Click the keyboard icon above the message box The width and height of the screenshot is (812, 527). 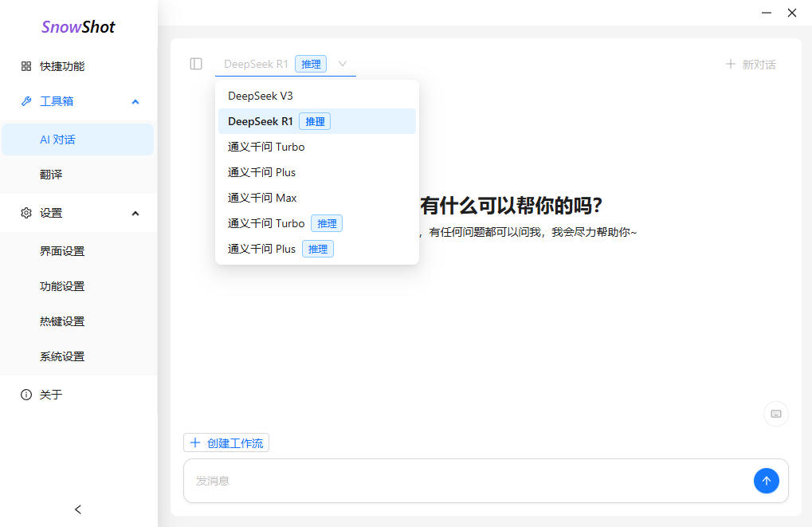pyautogui.click(x=775, y=414)
